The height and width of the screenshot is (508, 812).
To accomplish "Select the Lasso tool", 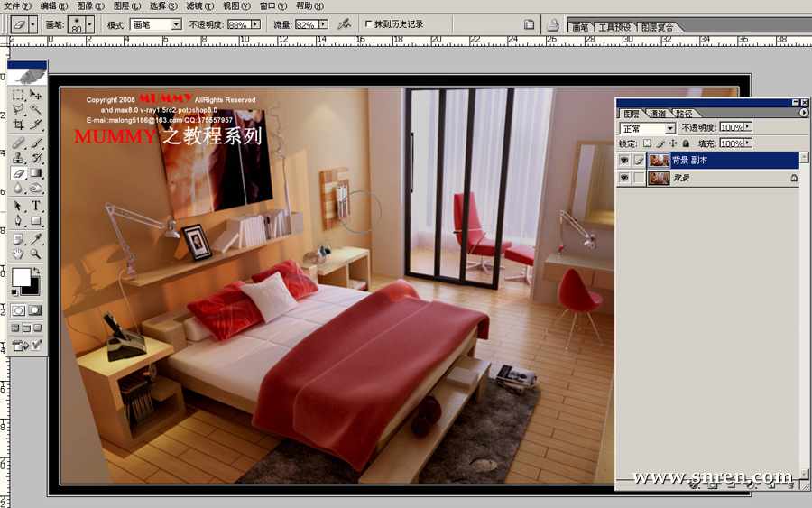I will (19, 110).
